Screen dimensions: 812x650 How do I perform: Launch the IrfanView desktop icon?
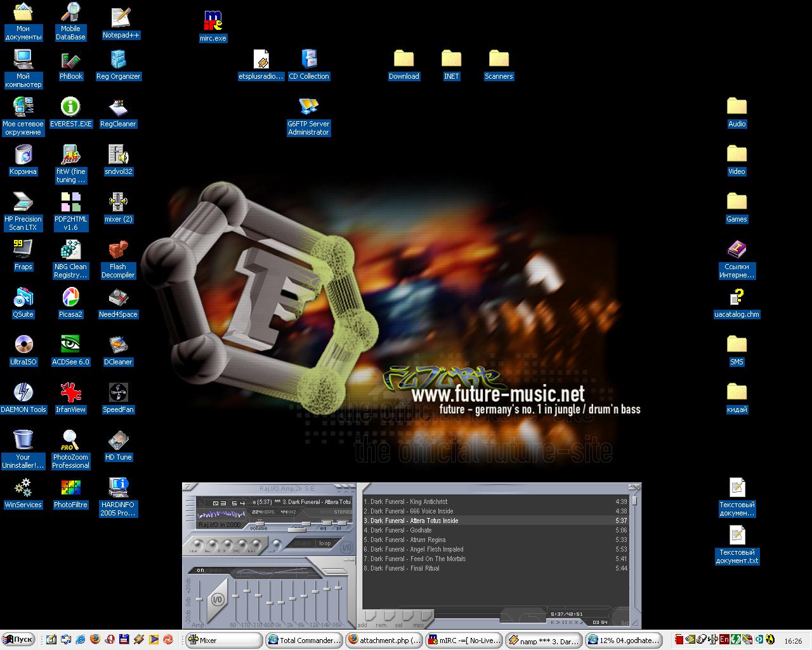coord(70,392)
